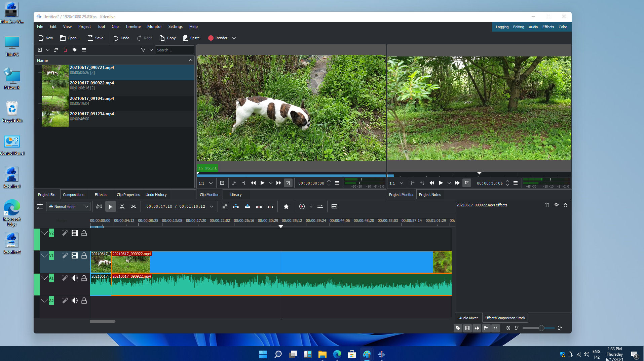Click the Clip Monitor blue seek bar
The width and height of the screenshot is (644, 361).
click(x=291, y=175)
